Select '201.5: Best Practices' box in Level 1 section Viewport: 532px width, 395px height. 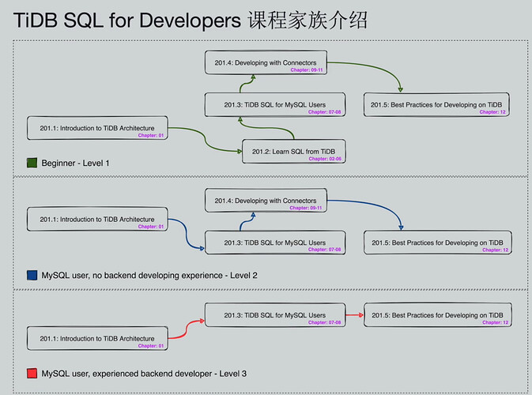click(x=436, y=105)
